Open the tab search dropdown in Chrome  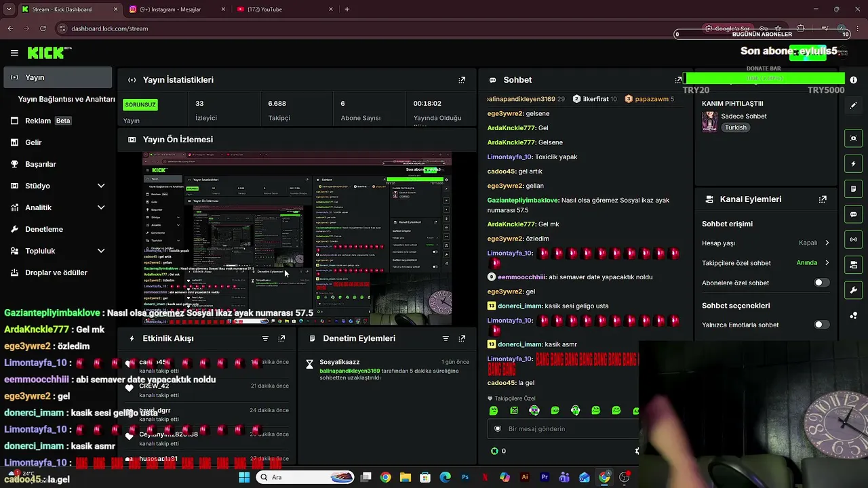click(9, 9)
